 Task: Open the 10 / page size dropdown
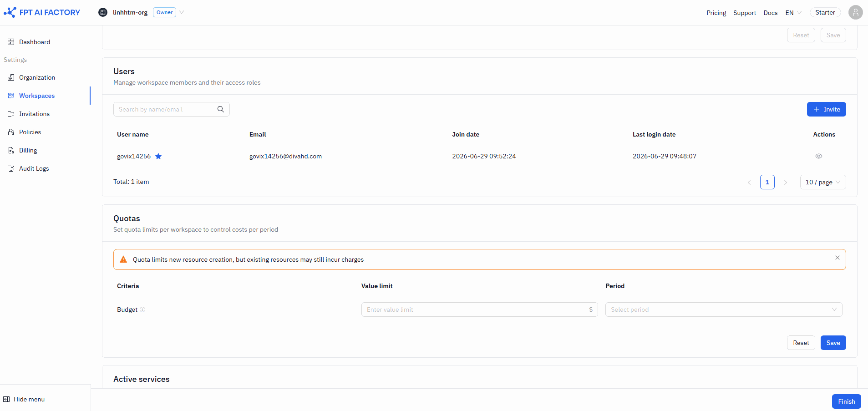pyautogui.click(x=823, y=182)
